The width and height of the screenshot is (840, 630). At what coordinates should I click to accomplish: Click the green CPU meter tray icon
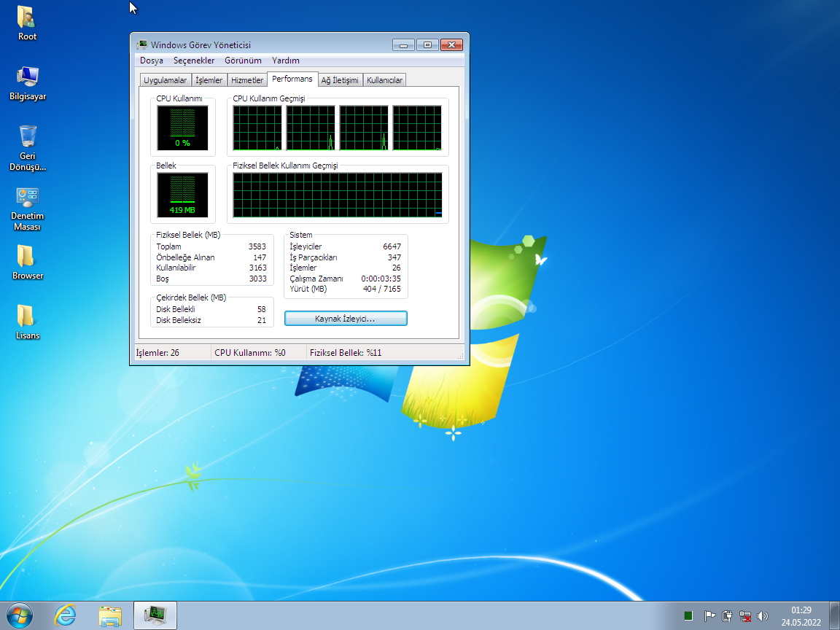688,616
